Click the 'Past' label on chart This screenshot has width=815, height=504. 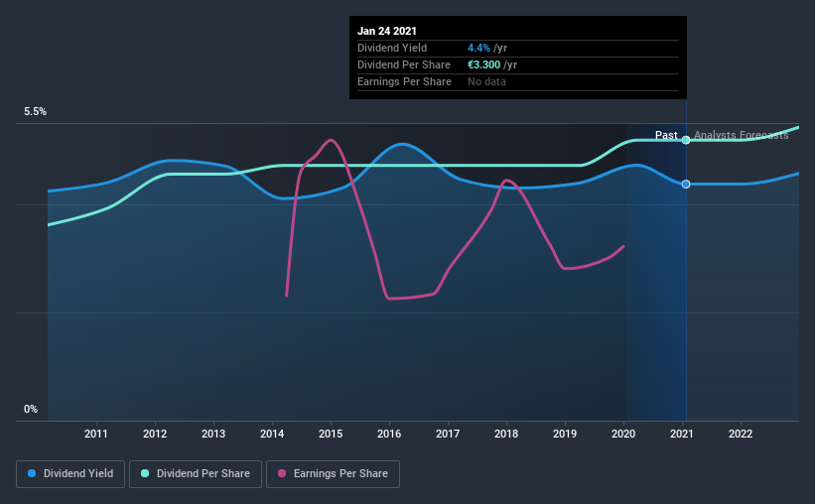(666, 135)
